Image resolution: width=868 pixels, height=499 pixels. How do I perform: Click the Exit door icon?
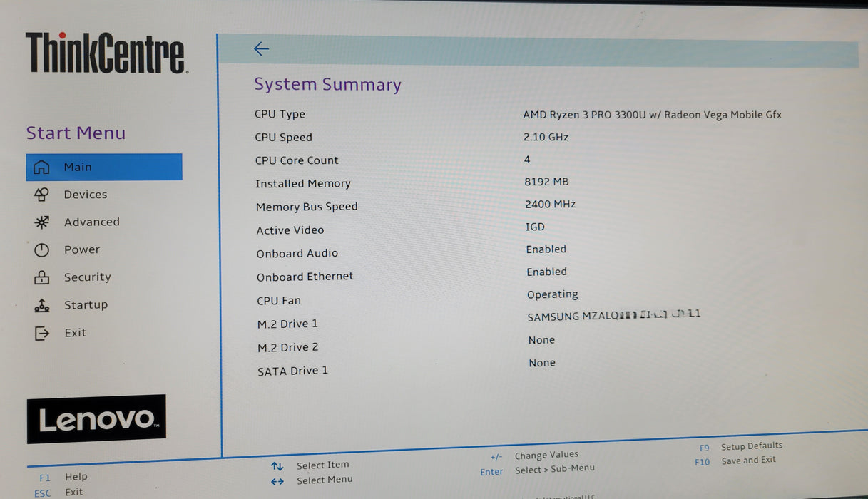pos(42,333)
